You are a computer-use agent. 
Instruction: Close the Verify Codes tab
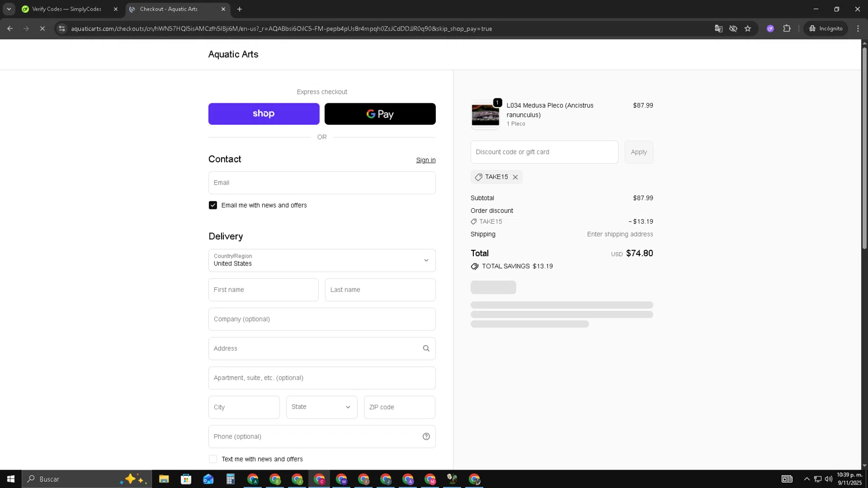[115, 9]
